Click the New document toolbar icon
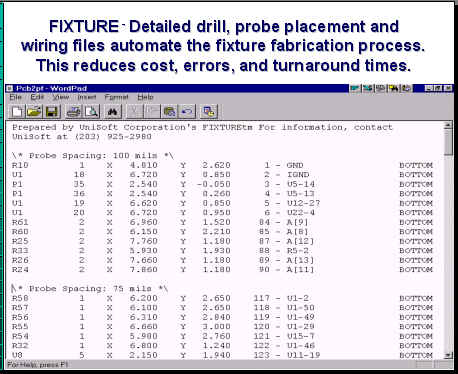Image resolution: width=458 pixels, height=374 pixels. pyautogui.click(x=16, y=112)
